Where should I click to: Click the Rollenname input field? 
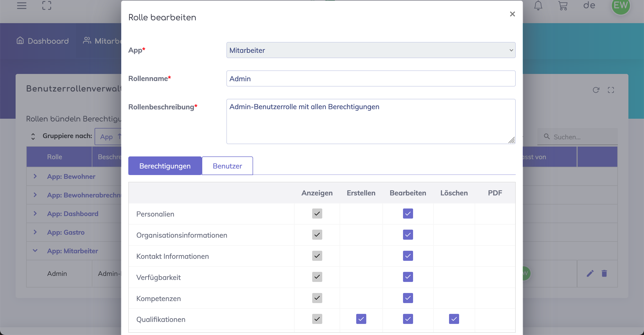371,79
